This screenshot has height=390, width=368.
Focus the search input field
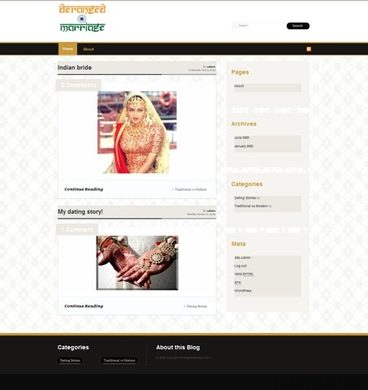click(x=258, y=26)
